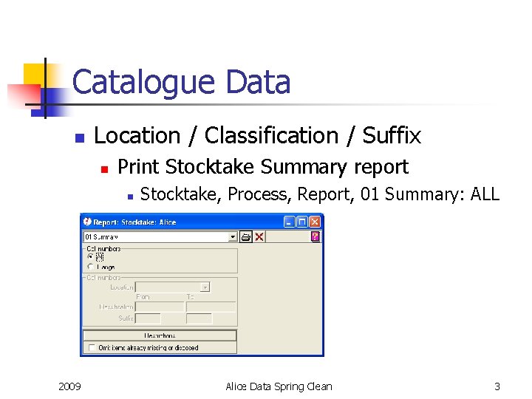Click the Descriptions button
Viewport: 532px width, 399px height.
tap(160, 335)
